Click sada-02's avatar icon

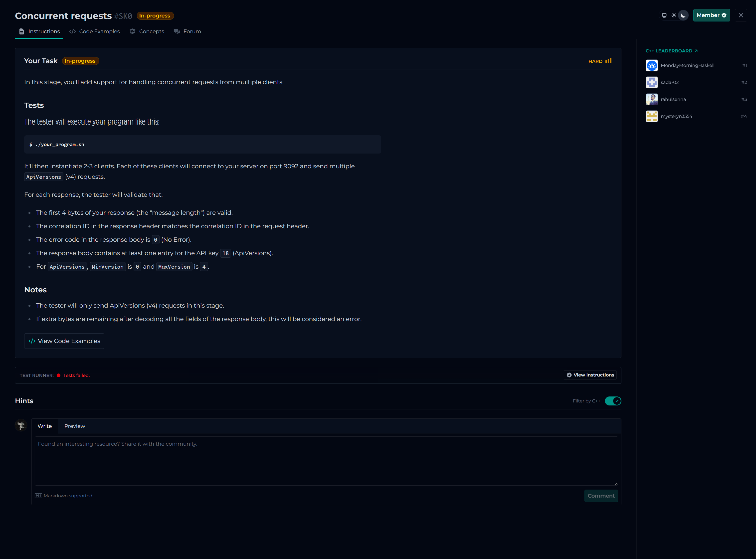(651, 82)
